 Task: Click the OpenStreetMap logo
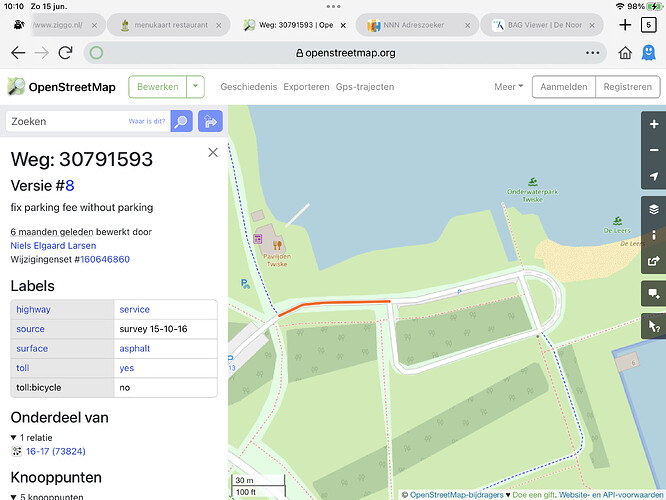coord(62,87)
